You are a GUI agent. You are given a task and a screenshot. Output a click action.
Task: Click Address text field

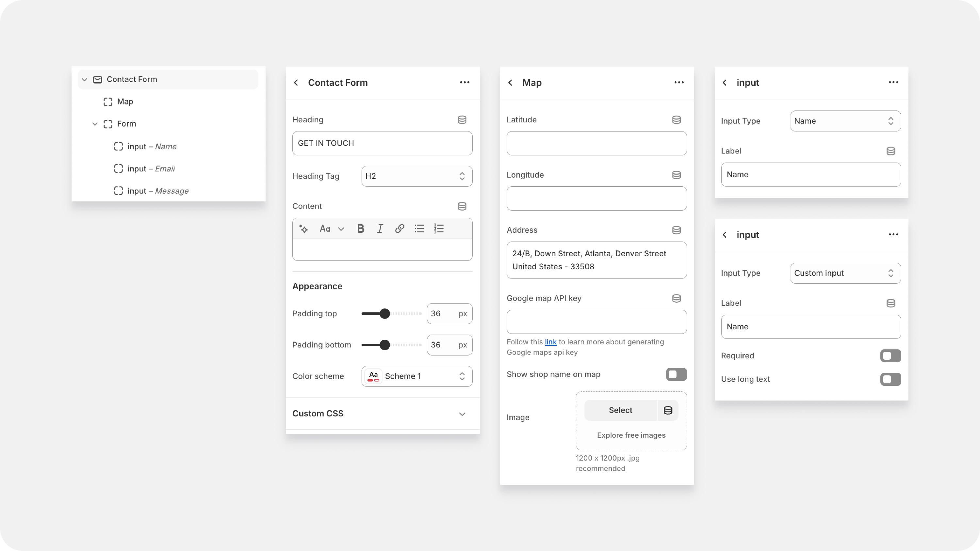[596, 260]
